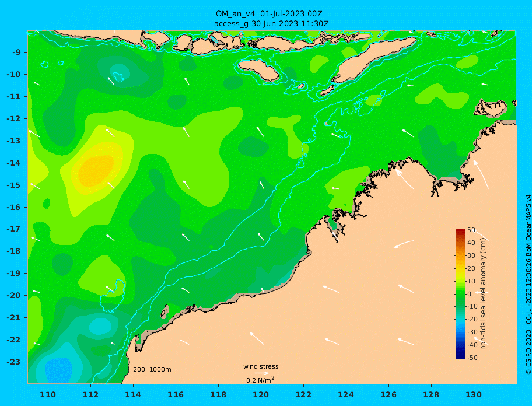This screenshot has width=532, height=406.
Task: Click the '118' longitude axis label
Action: click(x=218, y=394)
